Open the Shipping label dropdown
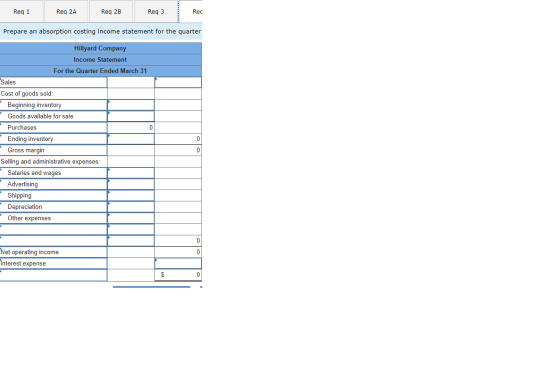 54,195
